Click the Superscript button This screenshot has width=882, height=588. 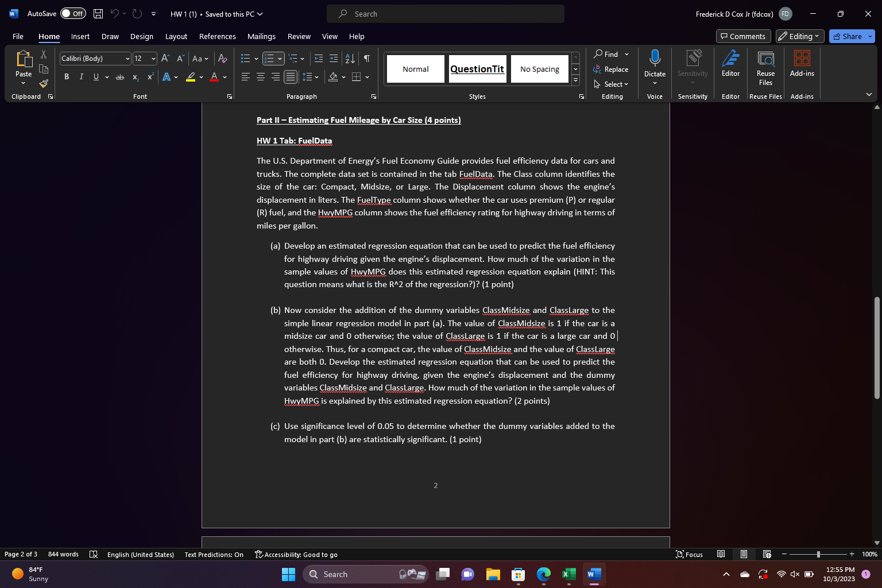point(150,77)
